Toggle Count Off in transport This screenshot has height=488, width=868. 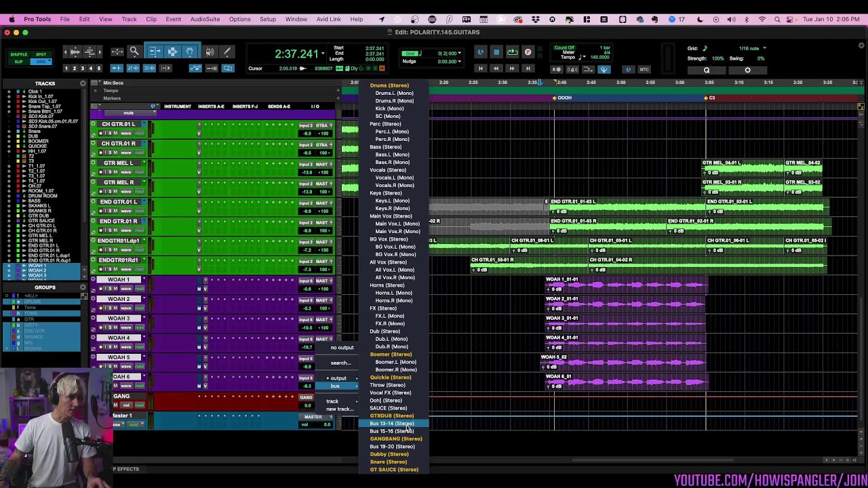tap(564, 48)
